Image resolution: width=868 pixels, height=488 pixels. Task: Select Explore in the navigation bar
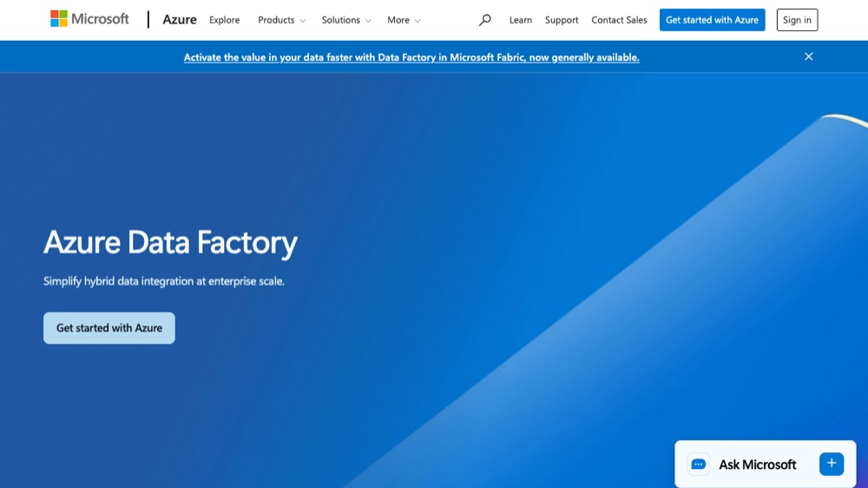tap(224, 20)
